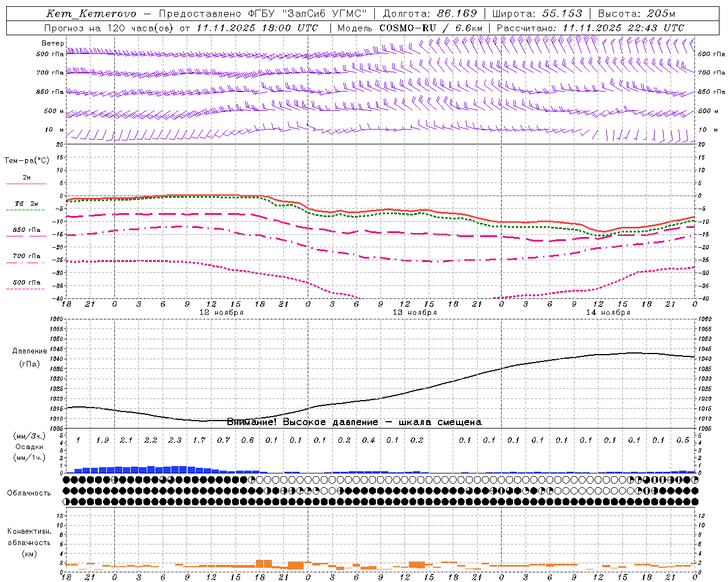The width and height of the screenshot is (728, 582).
Task: Click the warning 'Внимание! Высокое давление – шкала смещена'
Action: click(354, 422)
